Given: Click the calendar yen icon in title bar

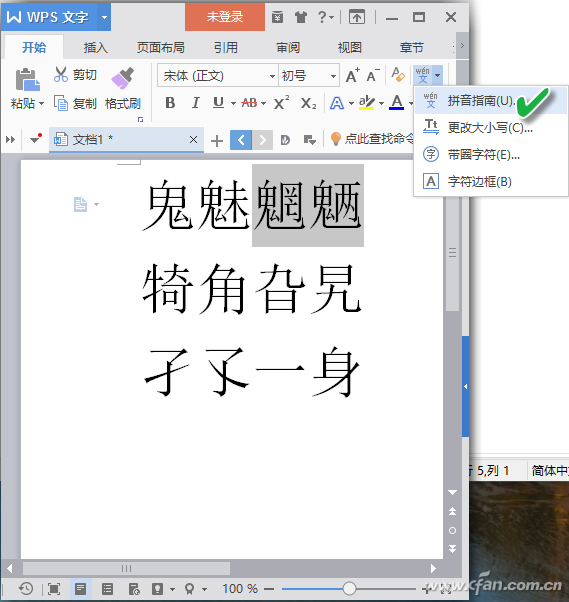Looking at the screenshot, I should 277,17.
